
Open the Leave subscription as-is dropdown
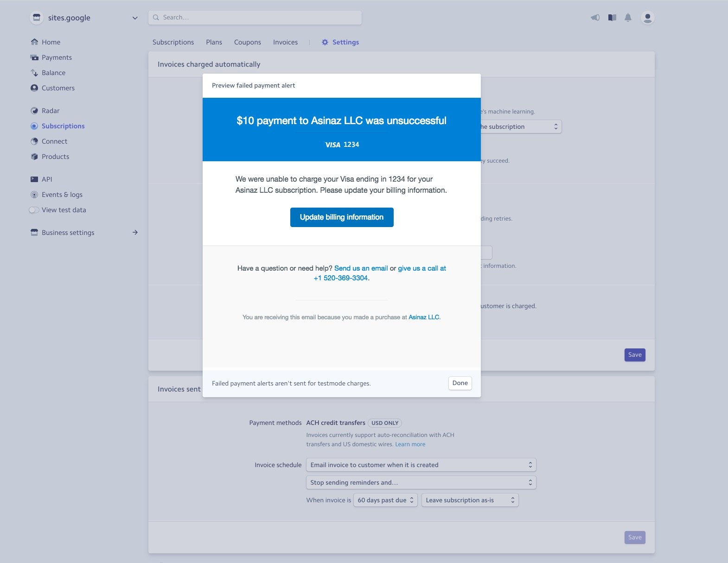[470, 500]
